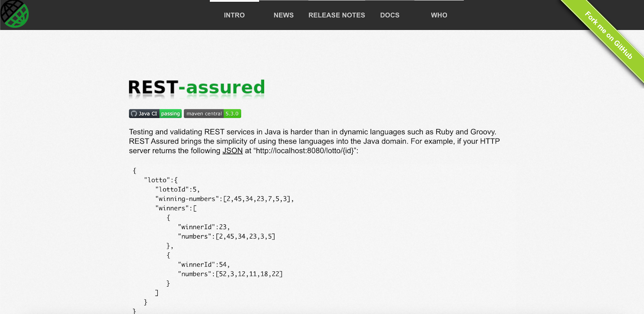Follow the JSON hyperlink in the intro paragraph
Image resolution: width=644 pixels, height=314 pixels.
pyautogui.click(x=233, y=151)
